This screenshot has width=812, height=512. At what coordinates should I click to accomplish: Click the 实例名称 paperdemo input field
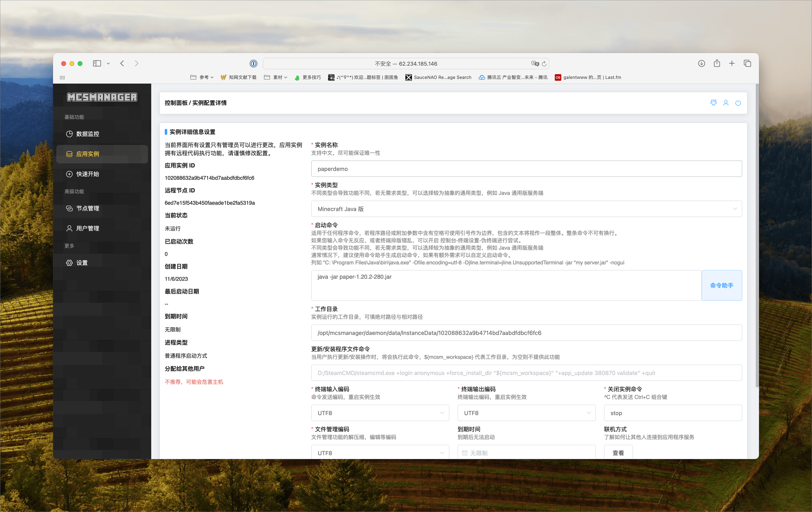526,169
